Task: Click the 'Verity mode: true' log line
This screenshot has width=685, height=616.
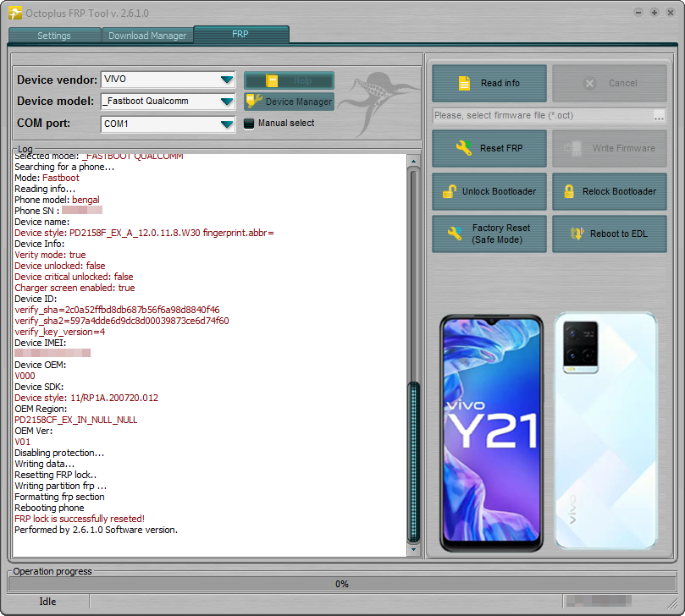Action: (x=50, y=255)
